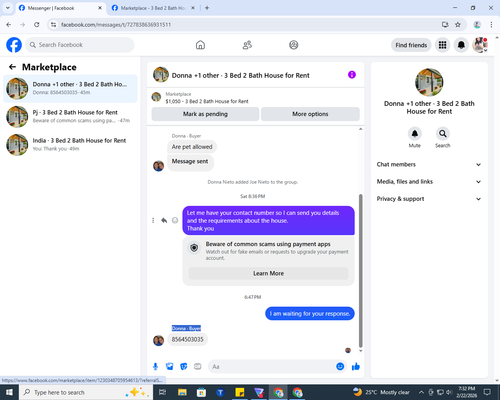Viewport: 500px width, 400px height.
Task: Mute this conversation with the bell icon
Action: [415, 134]
